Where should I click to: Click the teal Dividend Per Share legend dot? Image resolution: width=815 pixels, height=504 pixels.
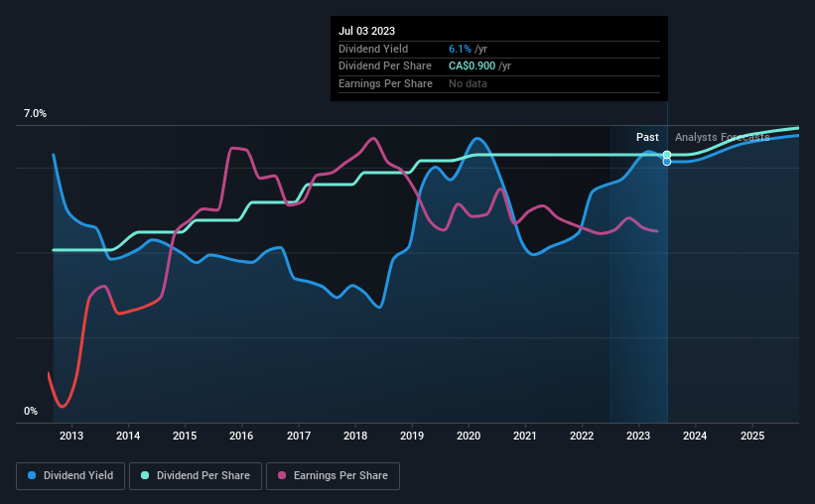point(145,475)
